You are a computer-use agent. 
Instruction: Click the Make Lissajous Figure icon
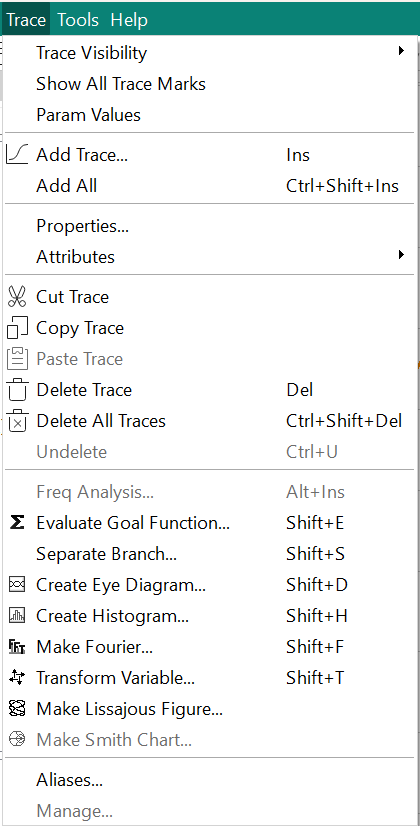tap(17, 709)
